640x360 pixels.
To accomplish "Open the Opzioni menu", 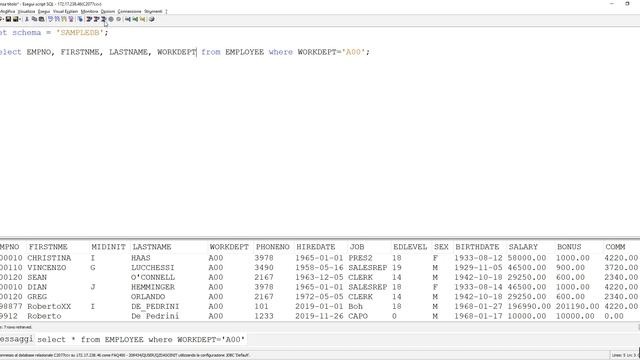I will click(108, 11).
